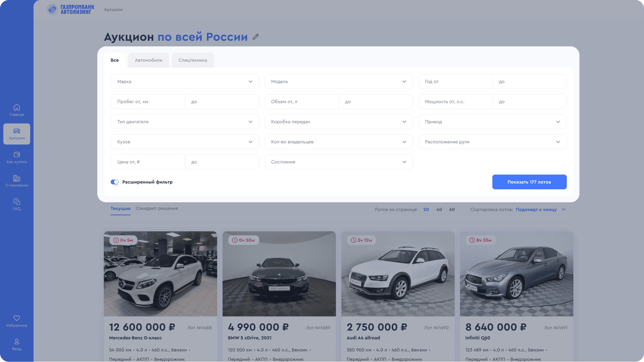Toggle the Расширенный фильтр switch off
Image resolution: width=644 pixels, height=362 pixels.
pos(115,182)
